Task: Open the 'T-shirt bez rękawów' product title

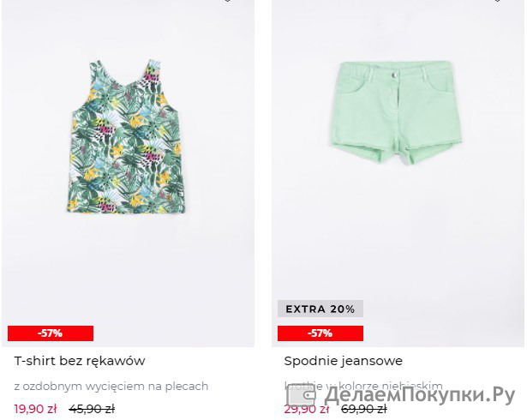Action: point(80,361)
